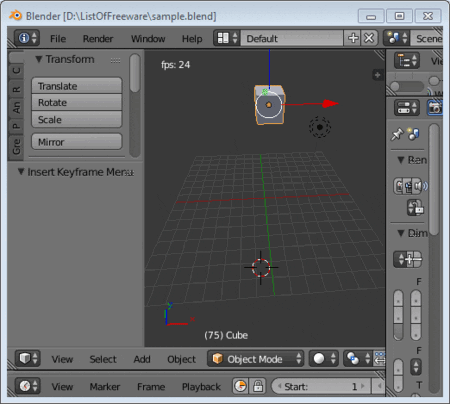The image size is (450, 404).
Task: Open the scene browse icon beside Scene
Action: [x=396, y=38]
